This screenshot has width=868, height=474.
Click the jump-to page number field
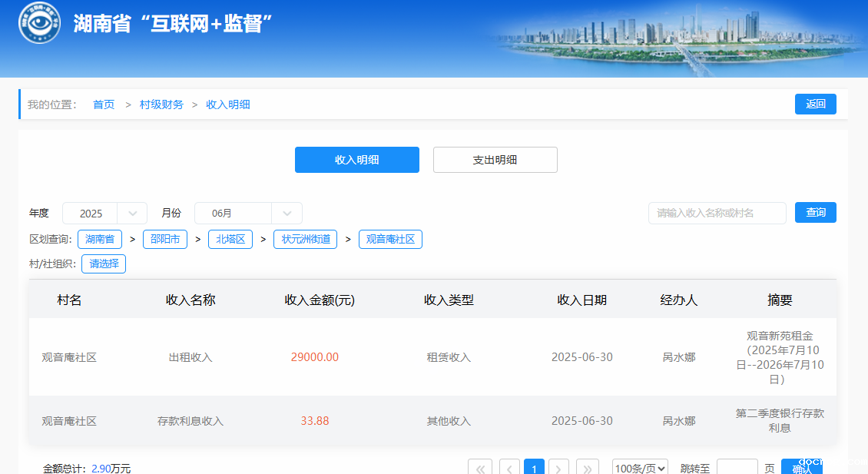click(x=737, y=468)
